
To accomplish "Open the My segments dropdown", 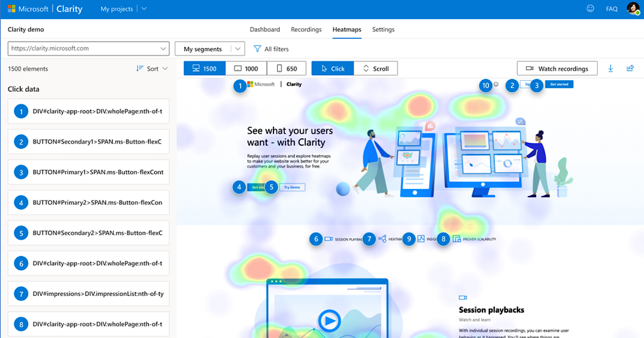I will tap(237, 49).
